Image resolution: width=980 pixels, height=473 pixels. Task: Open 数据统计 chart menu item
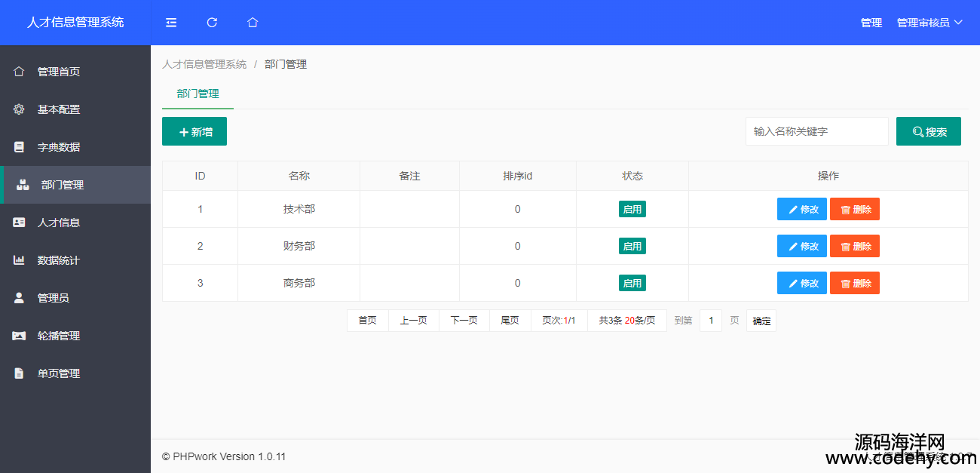coord(58,260)
